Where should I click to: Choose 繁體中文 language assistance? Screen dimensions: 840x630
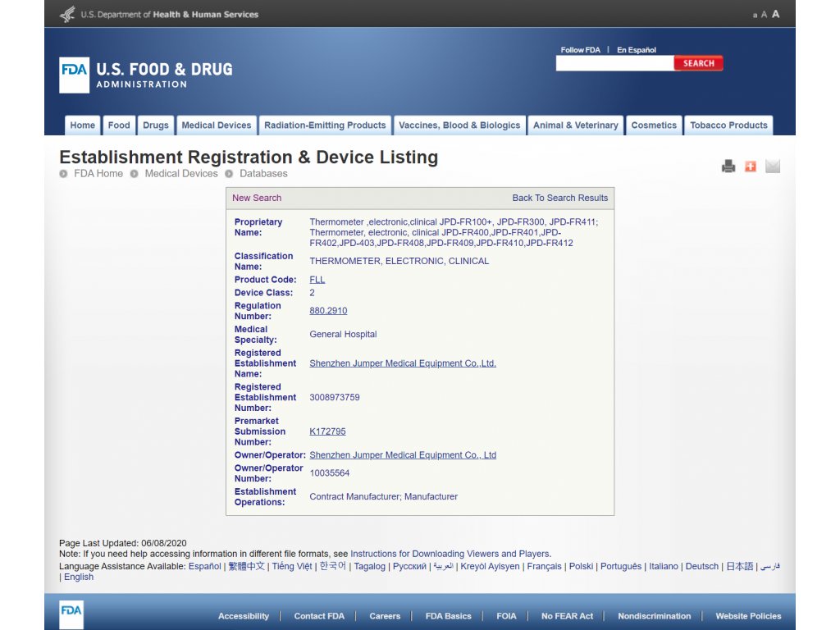click(246, 566)
